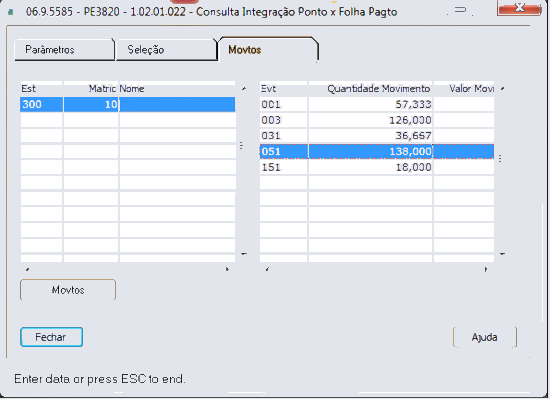This screenshot has width=550, height=399.
Task: Open help with the Ajuda button
Action: (x=485, y=337)
